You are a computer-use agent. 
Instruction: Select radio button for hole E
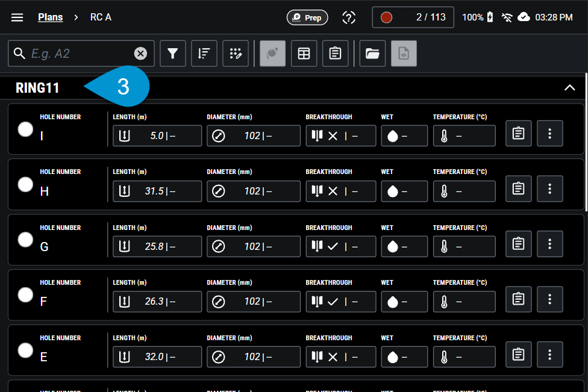(x=25, y=350)
